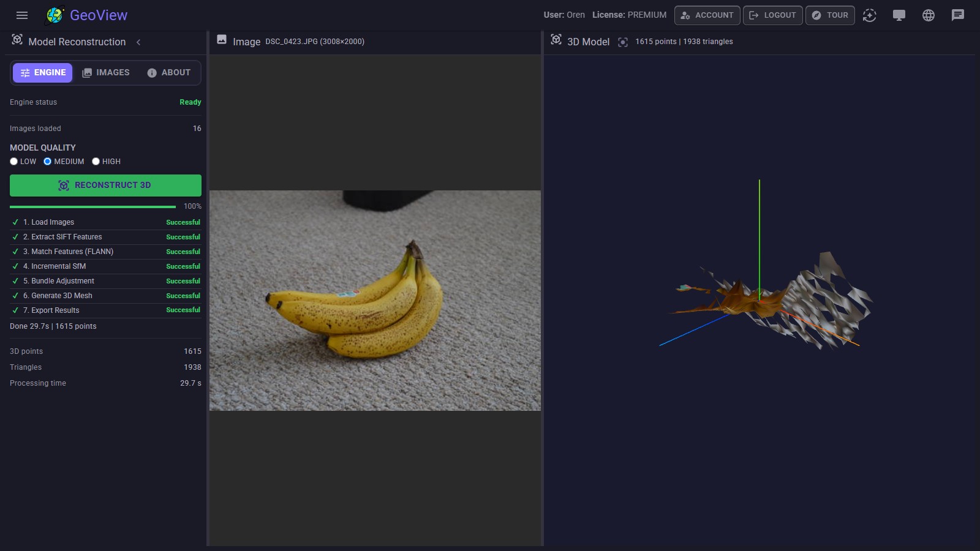Screen dimensions: 980x551
Task: Open the AI assistant sparkle icon
Action: click(870, 15)
